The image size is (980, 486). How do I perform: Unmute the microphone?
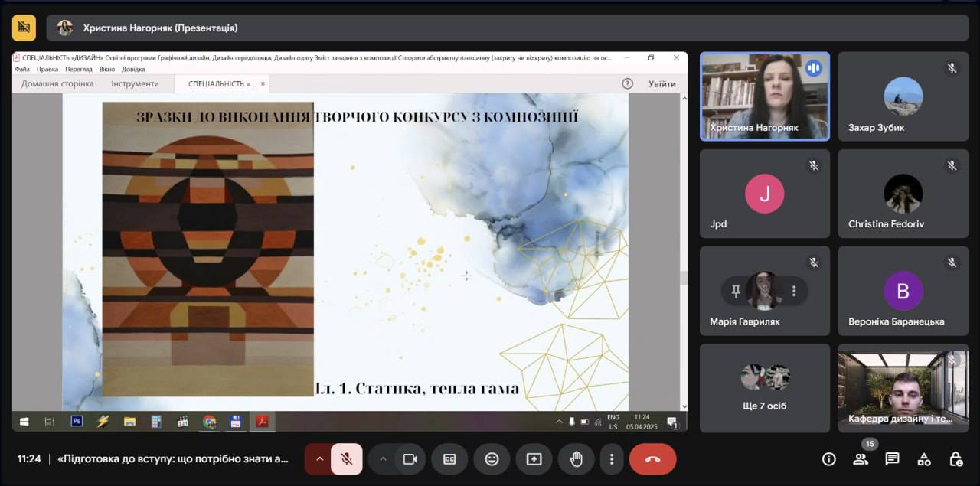coord(347,459)
